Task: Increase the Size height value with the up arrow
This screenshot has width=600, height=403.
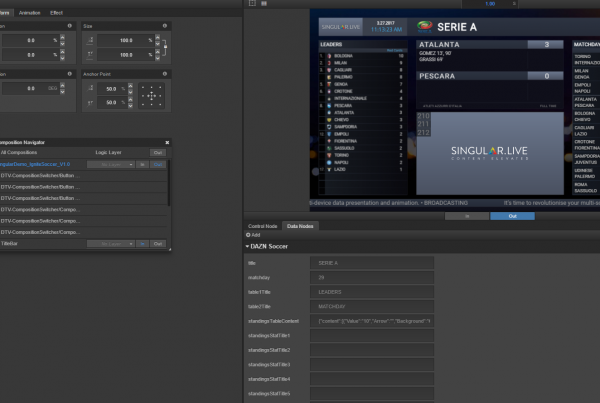Action: pos(157,52)
